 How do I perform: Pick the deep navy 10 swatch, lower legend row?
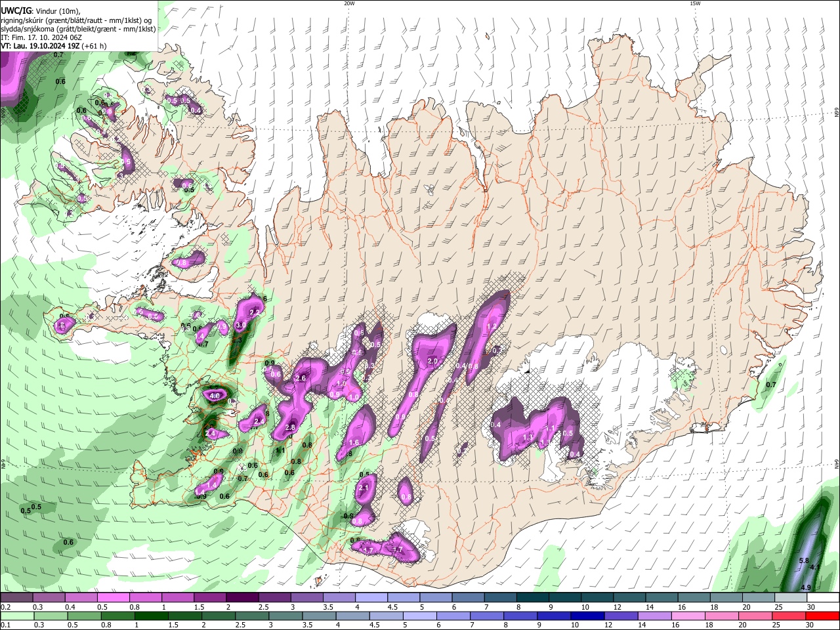pyautogui.click(x=587, y=616)
